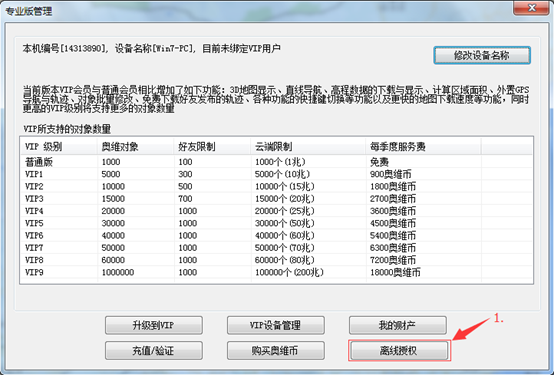Viewport: 554px width, 375px height.
Task: Select the 普通版 row in table
Action: click(x=276, y=162)
